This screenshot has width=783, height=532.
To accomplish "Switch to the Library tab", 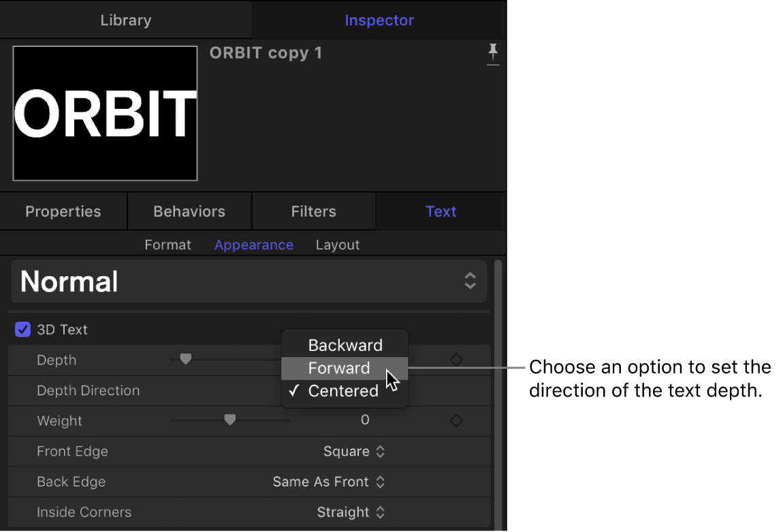I will click(x=126, y=20).
